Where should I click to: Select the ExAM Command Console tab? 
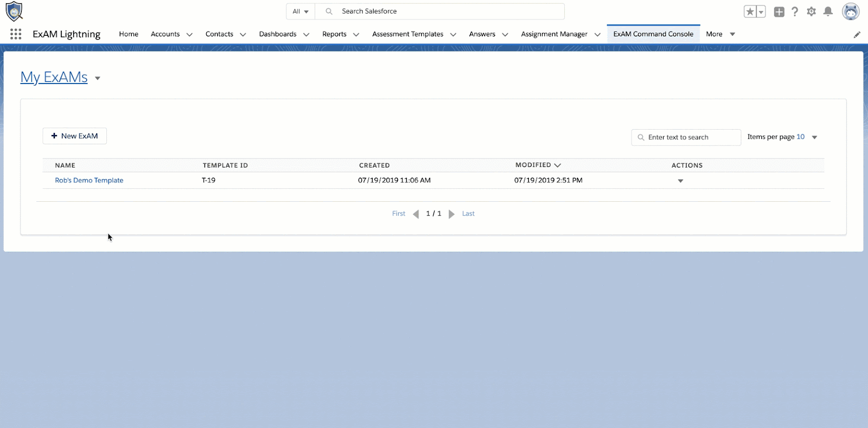tap(653, 34)
